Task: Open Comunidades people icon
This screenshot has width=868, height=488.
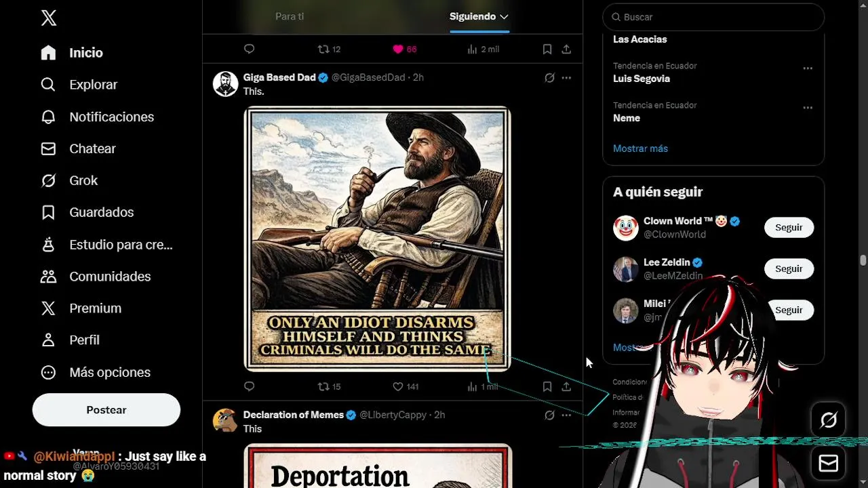Action: (48, 277)
